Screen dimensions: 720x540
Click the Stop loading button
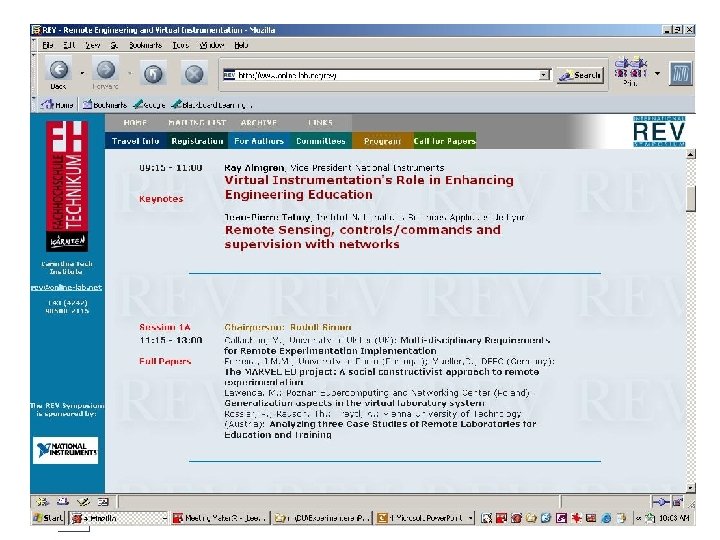[194, 74]
